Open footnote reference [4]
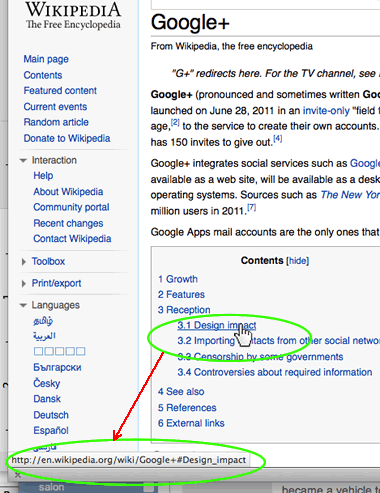This screenshot has height=493, width=380. pos(278,138)
